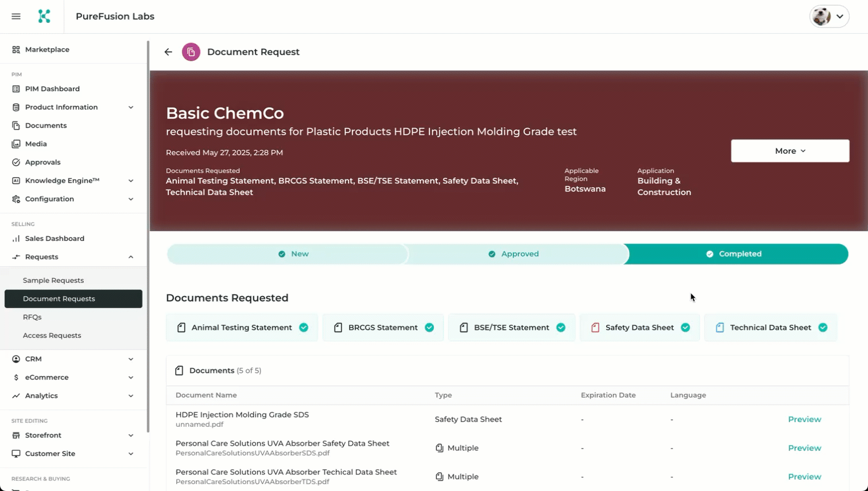Click the unnamed.pdf file name
The height and width of the screenshot is (491, 868).
(199, 424)
